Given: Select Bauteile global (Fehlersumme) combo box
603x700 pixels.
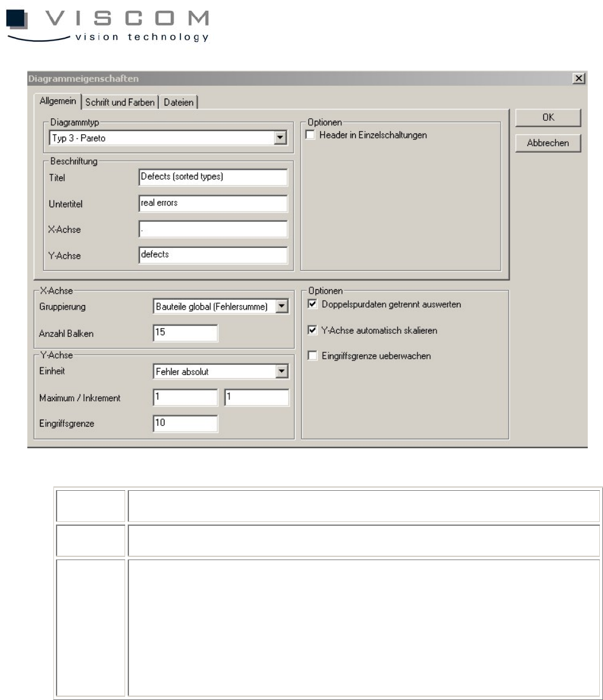Looking at the screenshot, I should click(x=220, y=306).
